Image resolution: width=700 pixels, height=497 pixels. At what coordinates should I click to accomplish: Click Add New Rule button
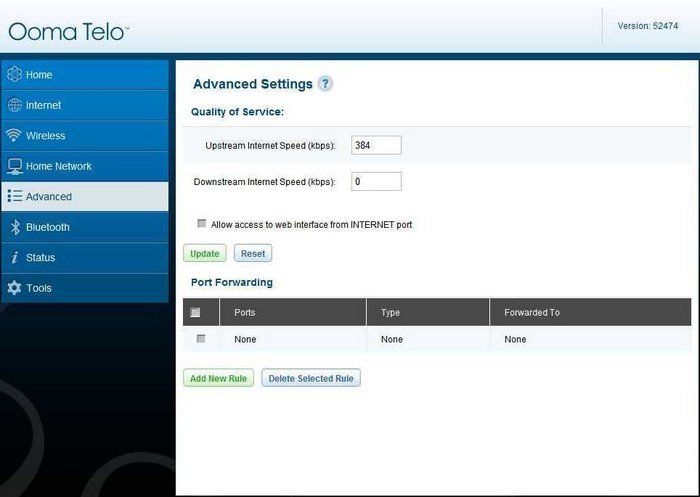click(x=218, y=378)
